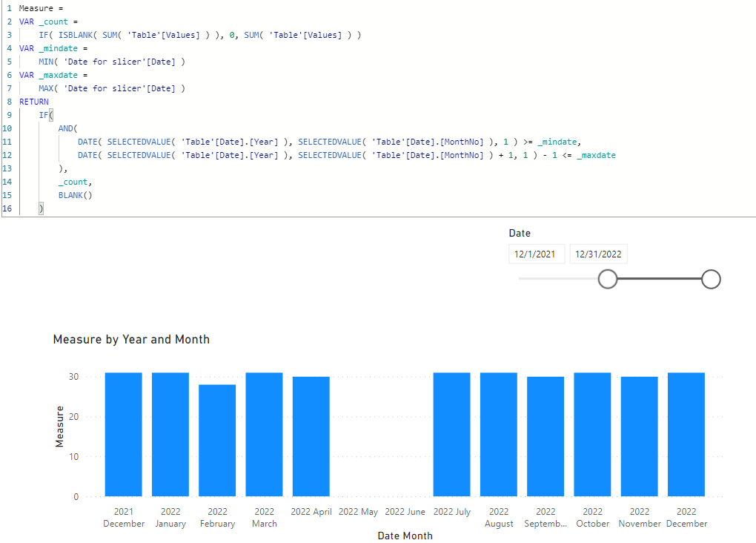
Task: Click the ISBLANK function on line 3
Action: pyautogui.click(x=75, y=35)
